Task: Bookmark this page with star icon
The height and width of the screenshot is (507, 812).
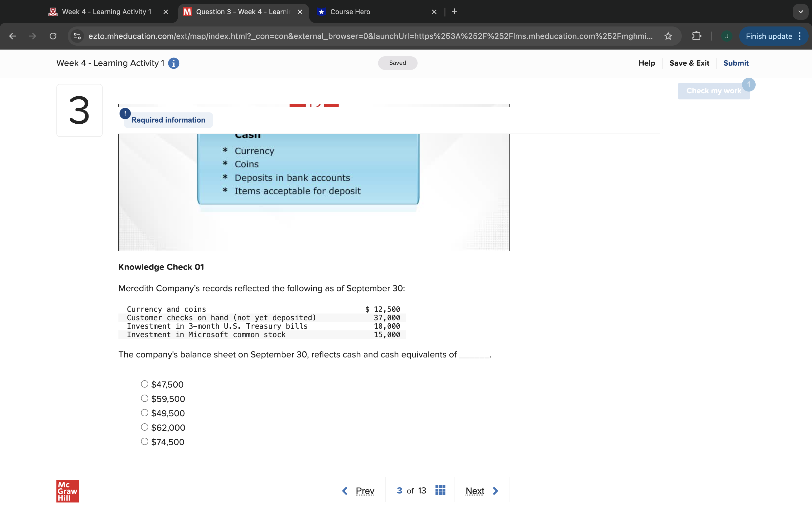Action: pos(668,36)
